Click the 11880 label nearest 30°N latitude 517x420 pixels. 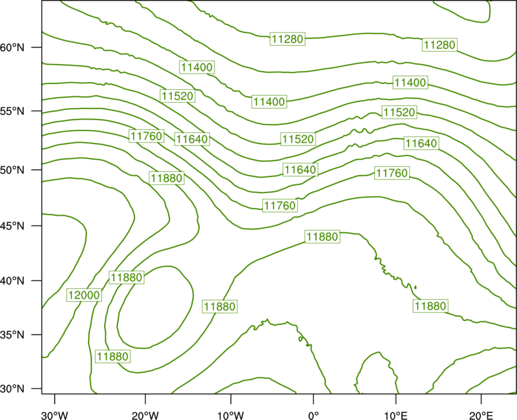[x=112, y=357]
